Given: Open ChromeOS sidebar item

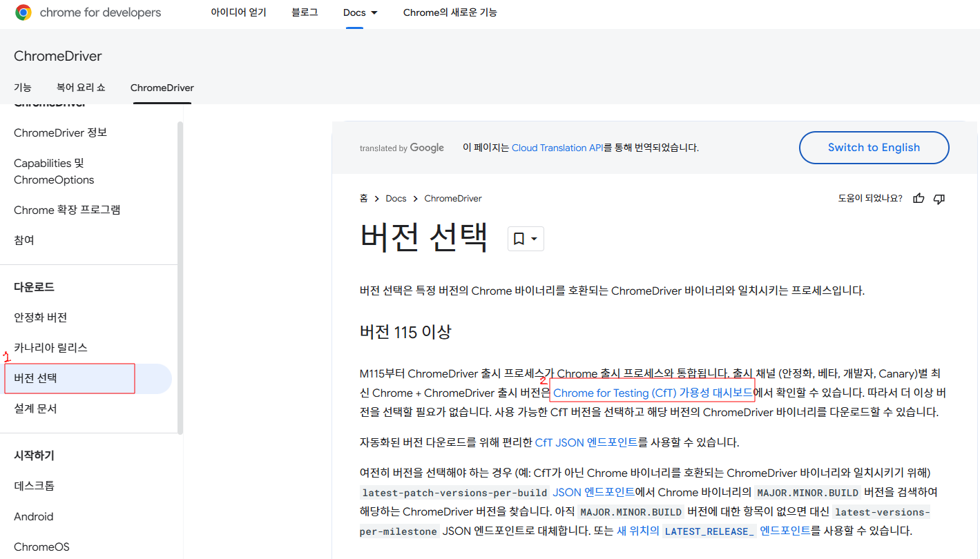Looking at the screenshot, I should pos(42,547).
